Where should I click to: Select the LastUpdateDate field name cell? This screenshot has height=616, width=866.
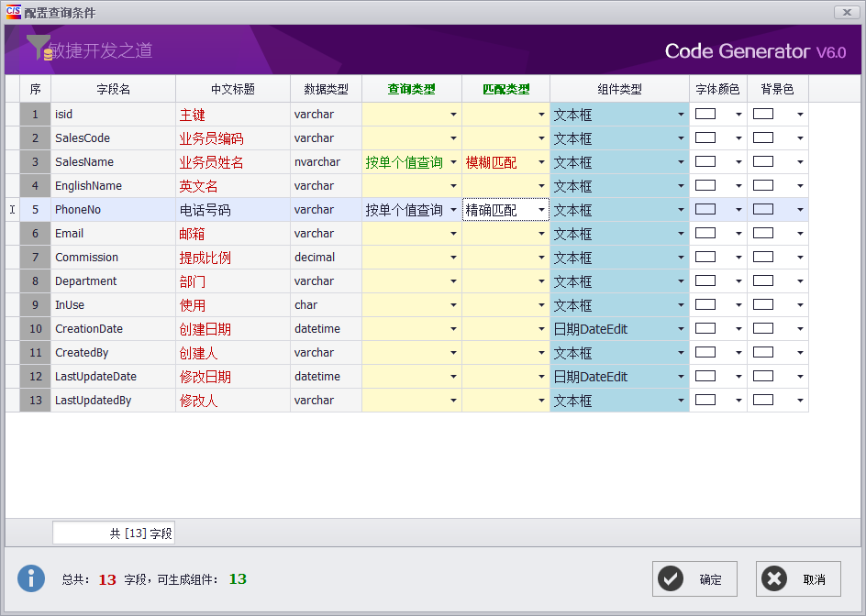point(113,377)
